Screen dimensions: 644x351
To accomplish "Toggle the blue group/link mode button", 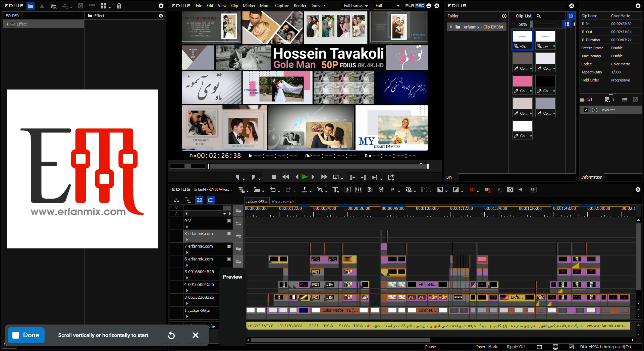I will point(199,200).
